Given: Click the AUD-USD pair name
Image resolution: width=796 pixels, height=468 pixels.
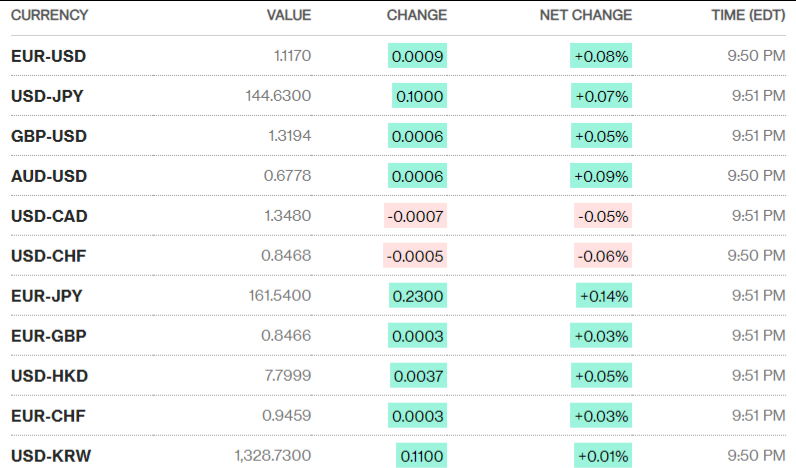Looking at the screenshot, I should tap(49, 176).
